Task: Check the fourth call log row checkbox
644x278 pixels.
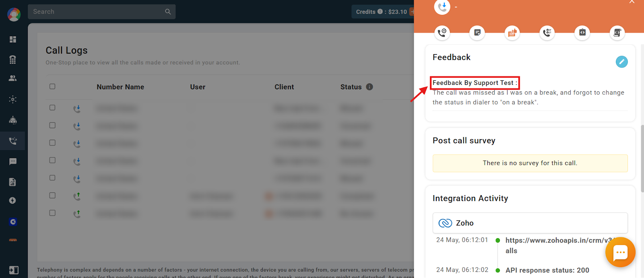Action: pos(52,160)
